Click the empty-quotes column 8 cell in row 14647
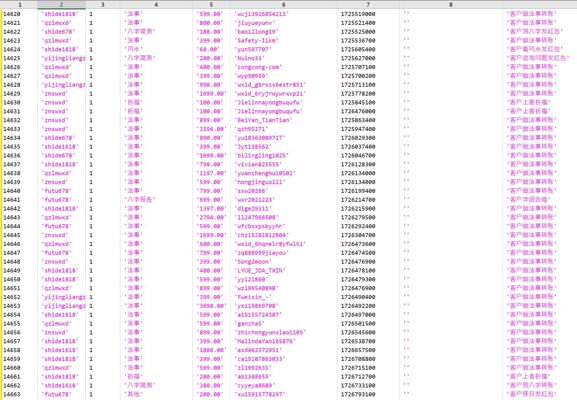The width and height of the screenshot is (577, 400). pos(406,253)
